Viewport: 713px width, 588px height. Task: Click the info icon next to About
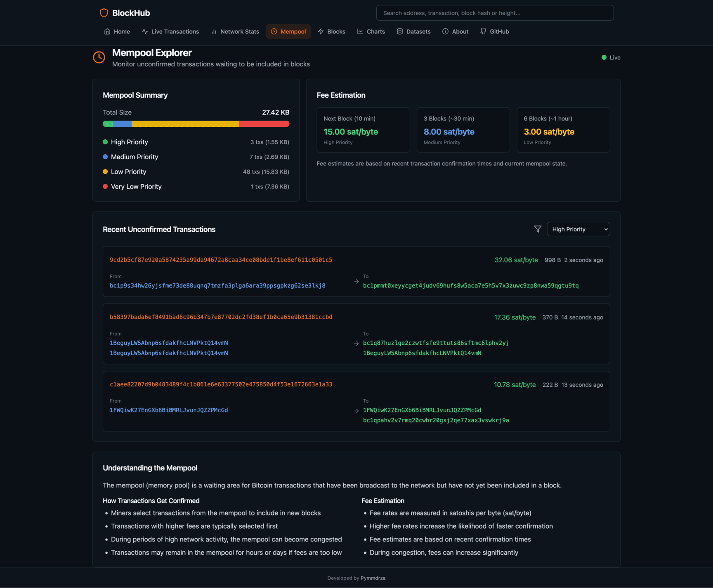click(x=445, y=31)
